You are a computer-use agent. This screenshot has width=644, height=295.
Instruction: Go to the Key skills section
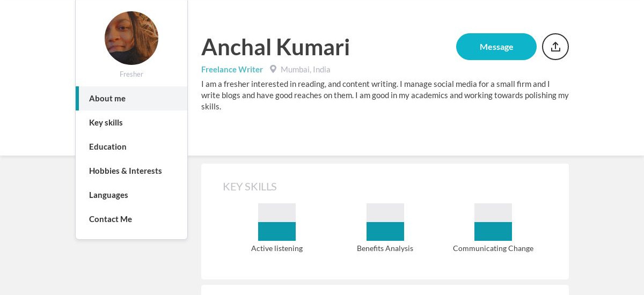[x=131, y=122]
